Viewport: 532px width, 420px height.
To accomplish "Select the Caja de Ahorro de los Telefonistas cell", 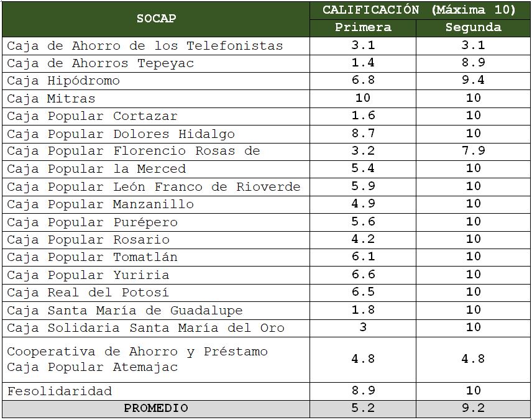I will (x=145, y=45).
